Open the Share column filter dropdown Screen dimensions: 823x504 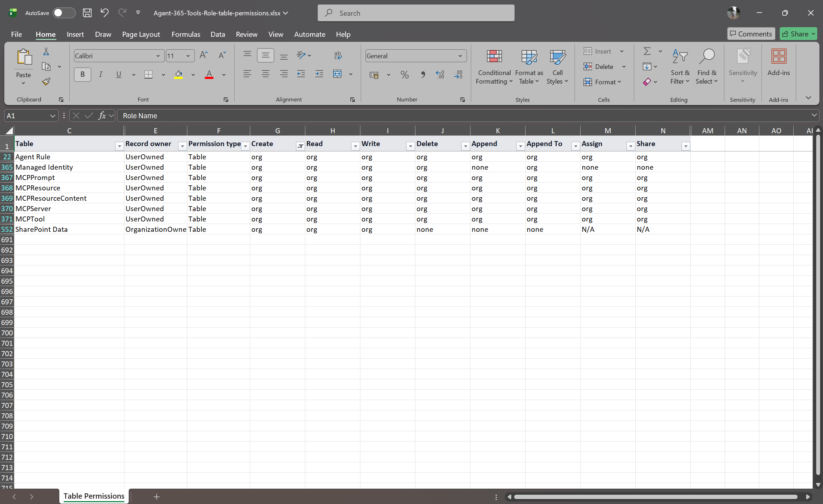coord(686,146)
